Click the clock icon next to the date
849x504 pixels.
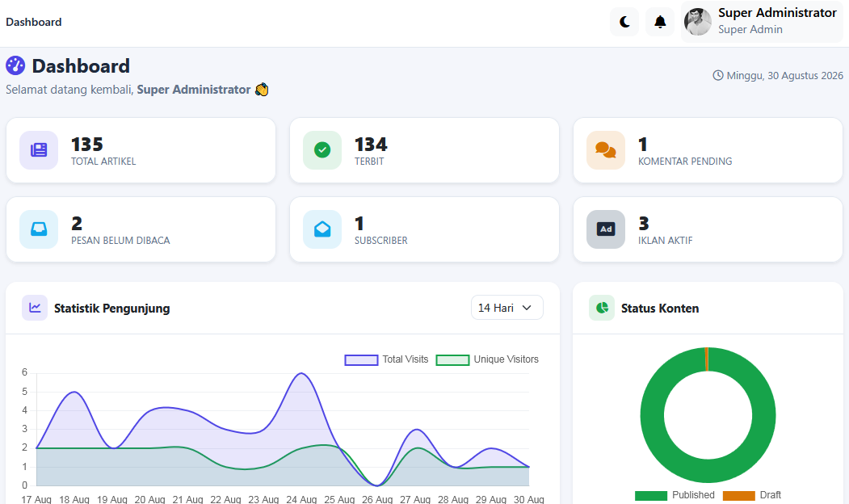click(x=717, y=75)
